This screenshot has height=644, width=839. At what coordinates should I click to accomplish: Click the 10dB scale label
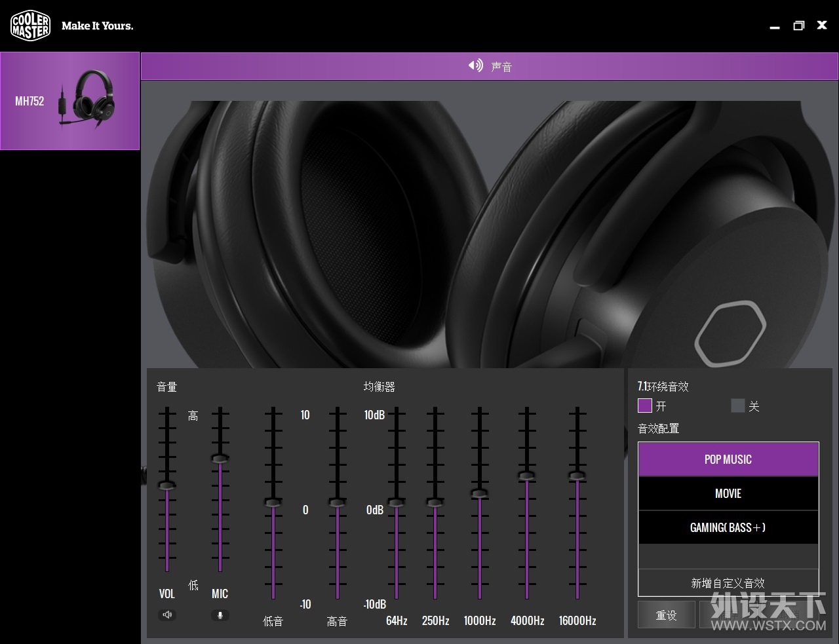(x=374, y=415)
